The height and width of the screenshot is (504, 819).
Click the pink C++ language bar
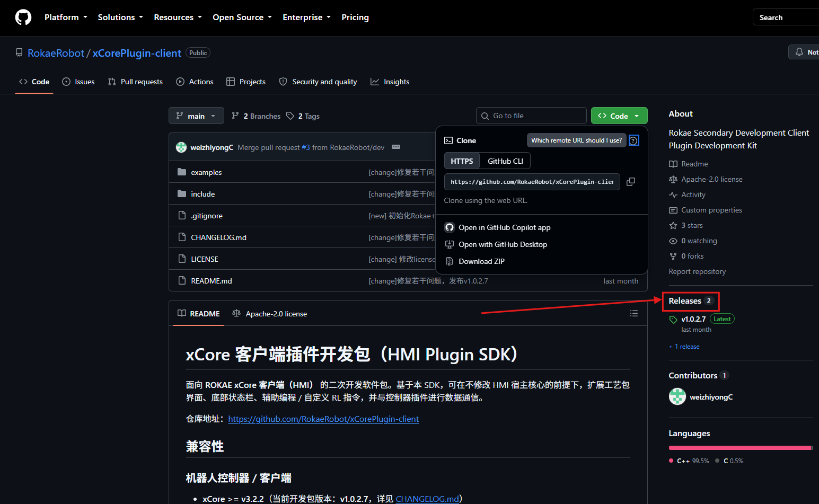pyautogui.click(x=739, y=448)
